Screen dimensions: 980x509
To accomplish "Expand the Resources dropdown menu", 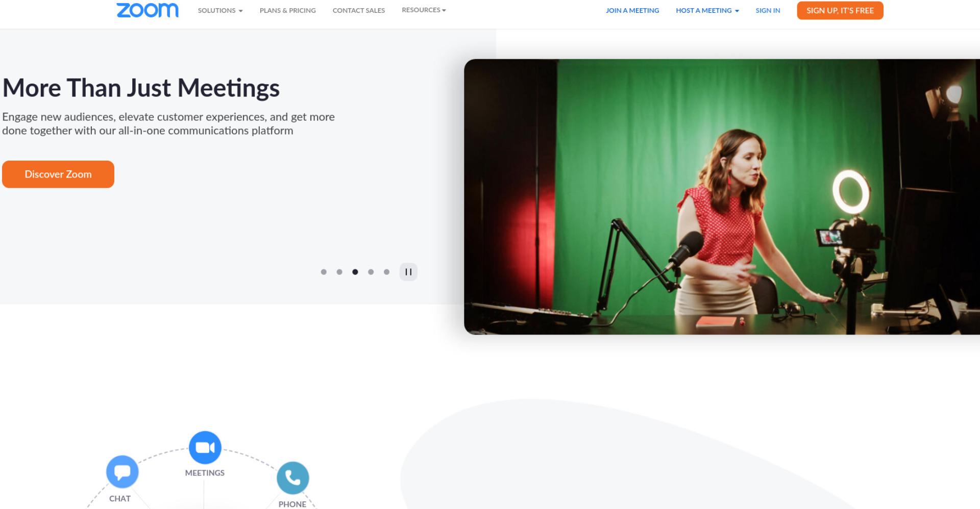I will click(424, 10).
